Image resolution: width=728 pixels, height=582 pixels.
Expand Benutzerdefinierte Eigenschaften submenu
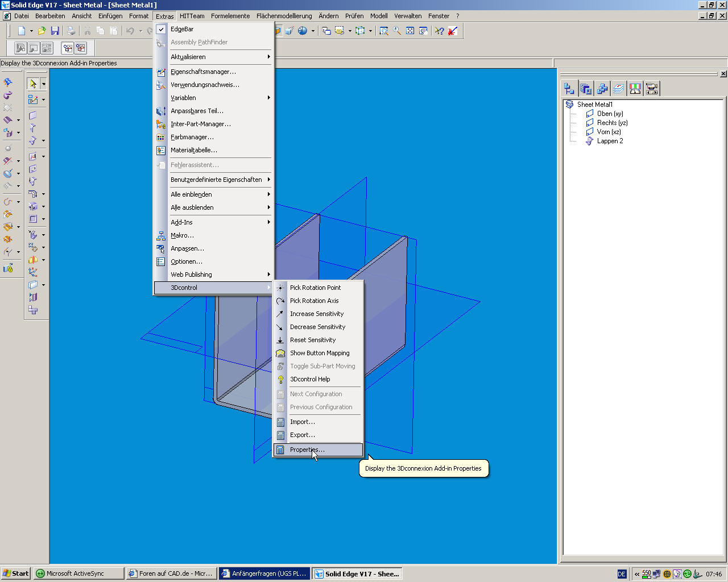click(x=214, y=180)
